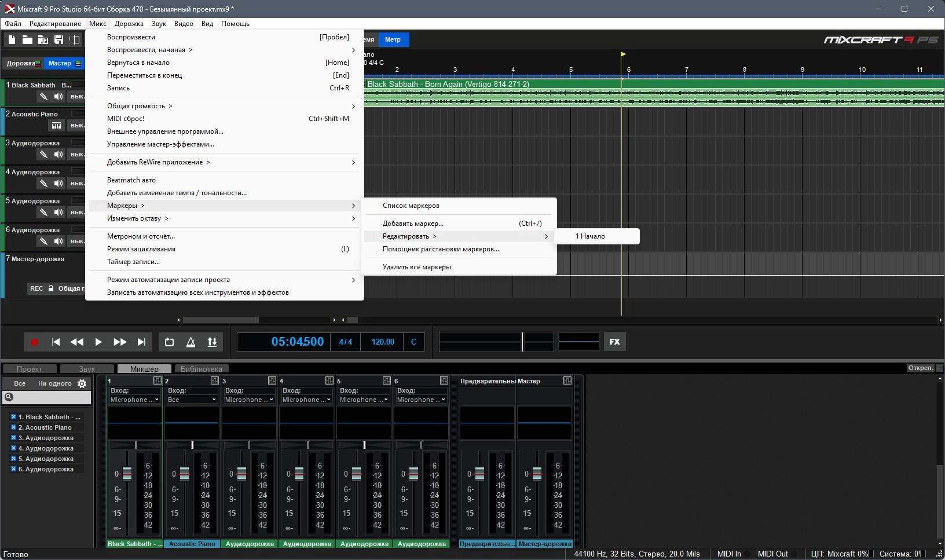Mute track 6 Аудиодорожка speaker icon

click(58, 241)
